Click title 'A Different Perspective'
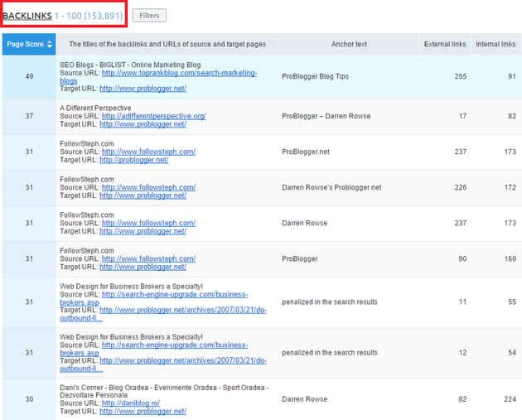 click(x=95, y=109)
